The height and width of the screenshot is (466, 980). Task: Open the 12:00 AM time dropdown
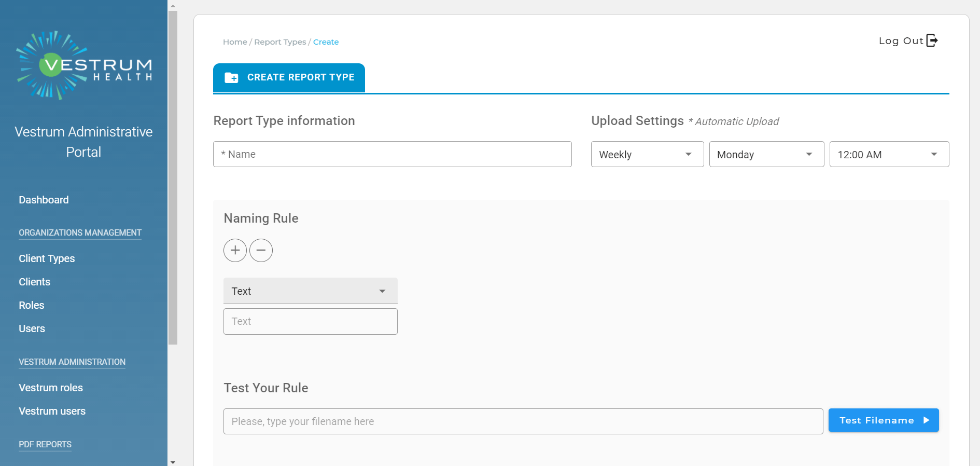(889, 154)
